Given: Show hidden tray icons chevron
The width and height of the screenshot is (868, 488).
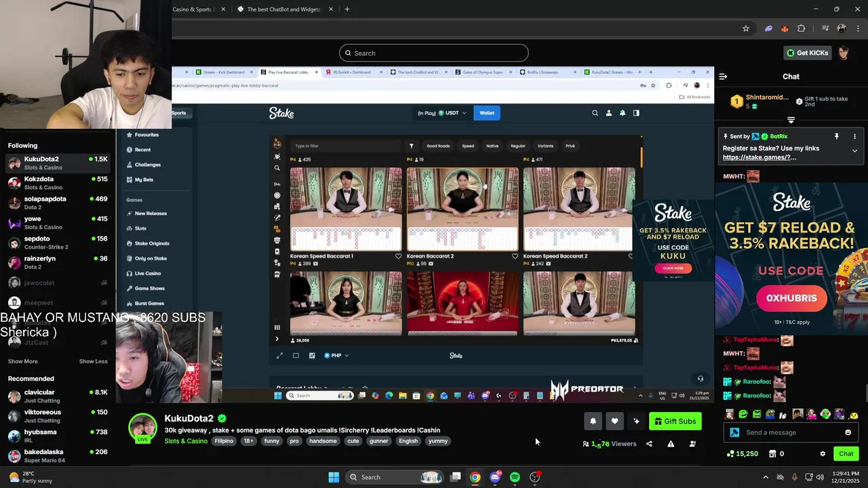Looking at the screenshot, I should 766,477.
